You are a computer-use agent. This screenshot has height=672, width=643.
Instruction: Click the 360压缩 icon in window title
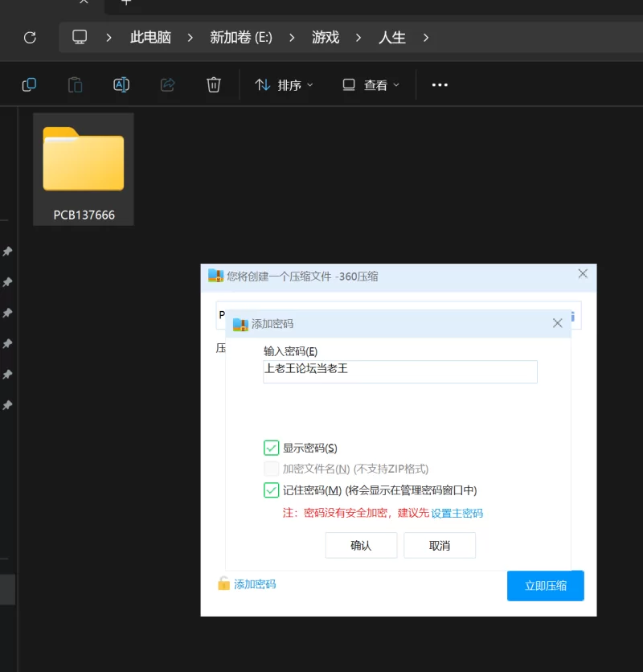click(215, 276)
